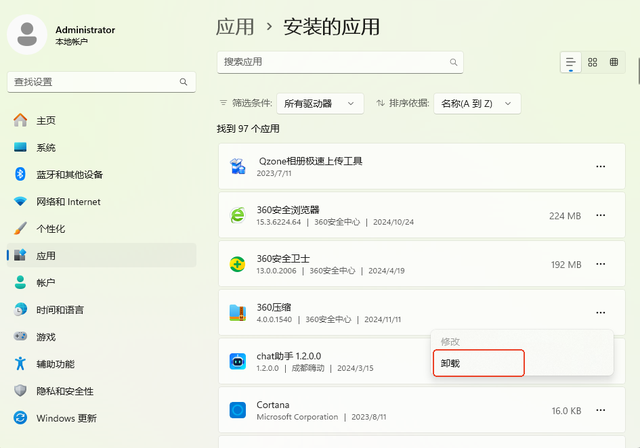Click the 搜索应用 search field
Image resolution: width=640 pixels, height=448 pixels.
[340, 62]
